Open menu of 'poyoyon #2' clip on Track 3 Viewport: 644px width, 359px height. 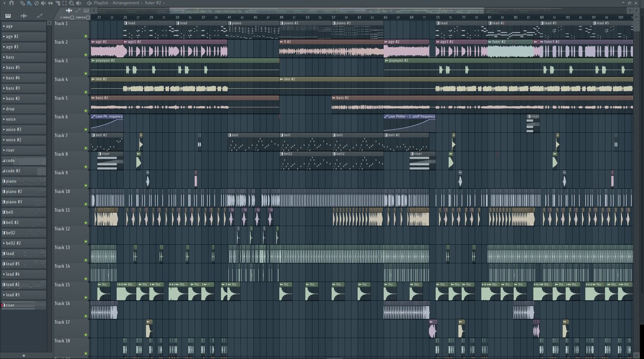coord(93,61)
